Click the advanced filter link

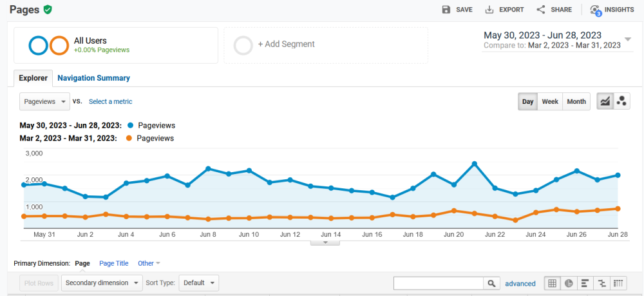click(x=520, y=283)
